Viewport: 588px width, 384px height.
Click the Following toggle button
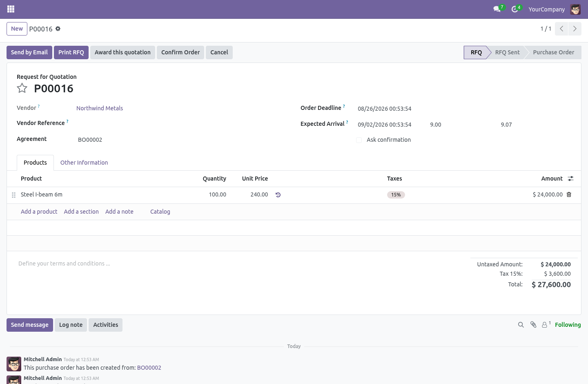[x=568, y=325]
